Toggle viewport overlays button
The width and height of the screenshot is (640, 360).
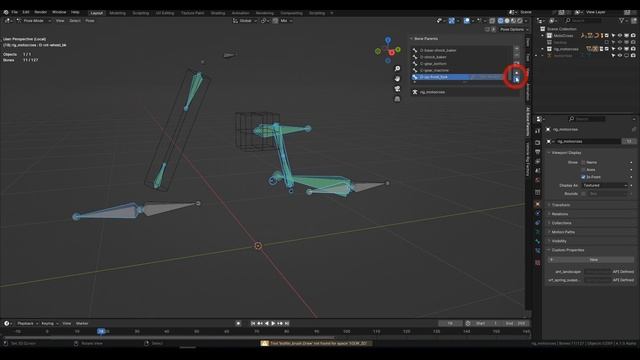[467, 20]
